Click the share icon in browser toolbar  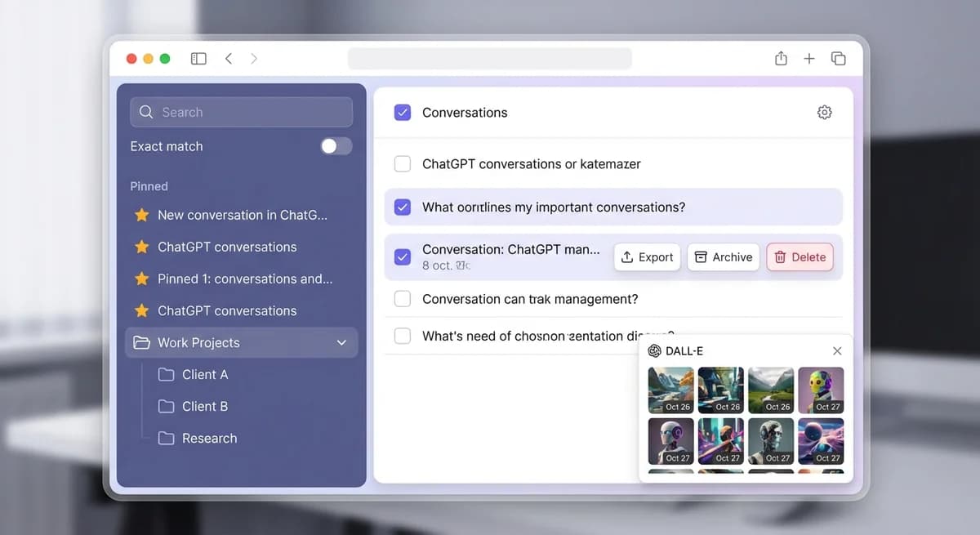781,58
